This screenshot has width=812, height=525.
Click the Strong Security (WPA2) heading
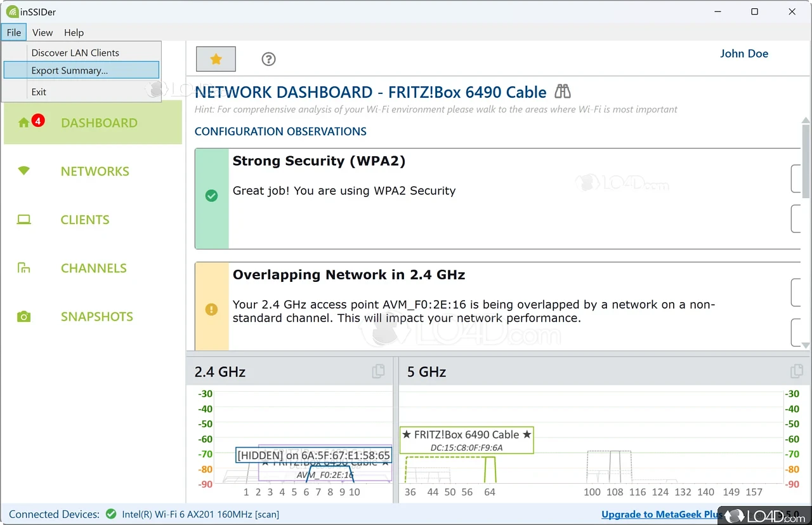coord(319,161)
